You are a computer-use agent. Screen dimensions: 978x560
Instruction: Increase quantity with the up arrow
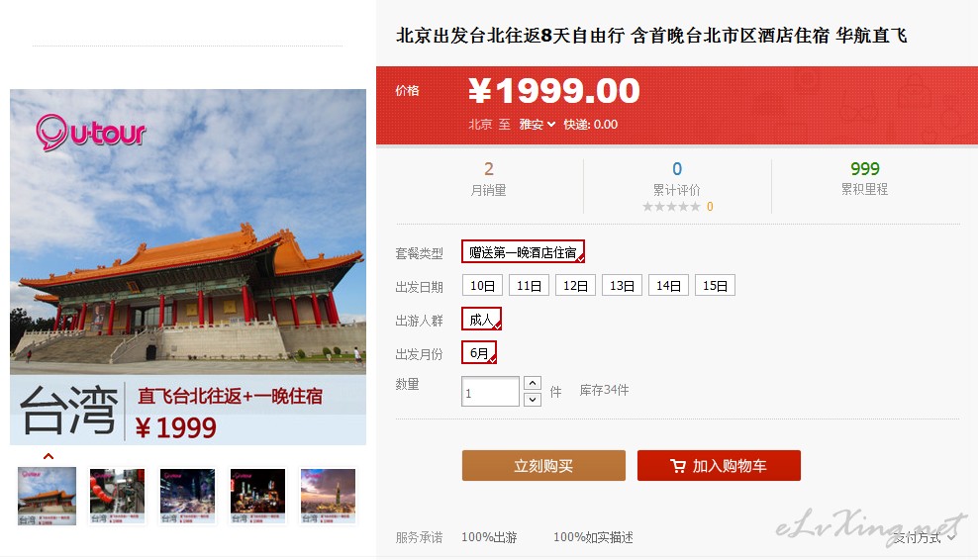pyautogui.click(x=532, y=383)
